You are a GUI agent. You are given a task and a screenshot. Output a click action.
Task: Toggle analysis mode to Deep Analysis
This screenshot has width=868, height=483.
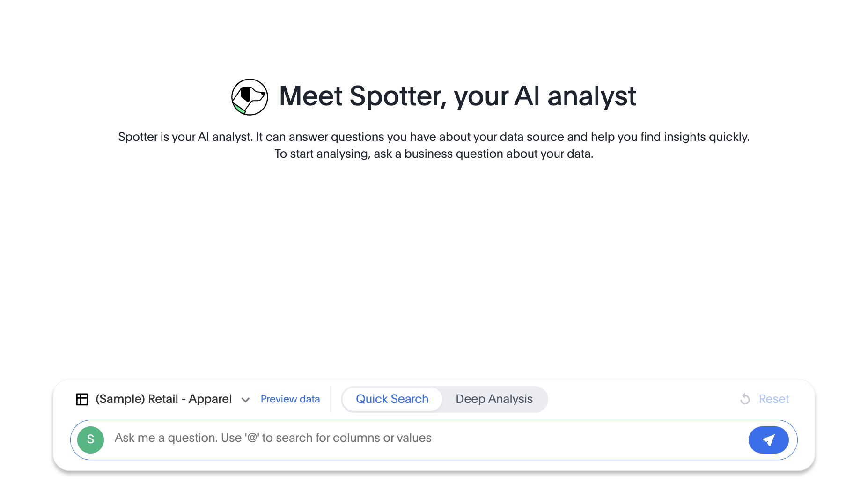(494, 399)
